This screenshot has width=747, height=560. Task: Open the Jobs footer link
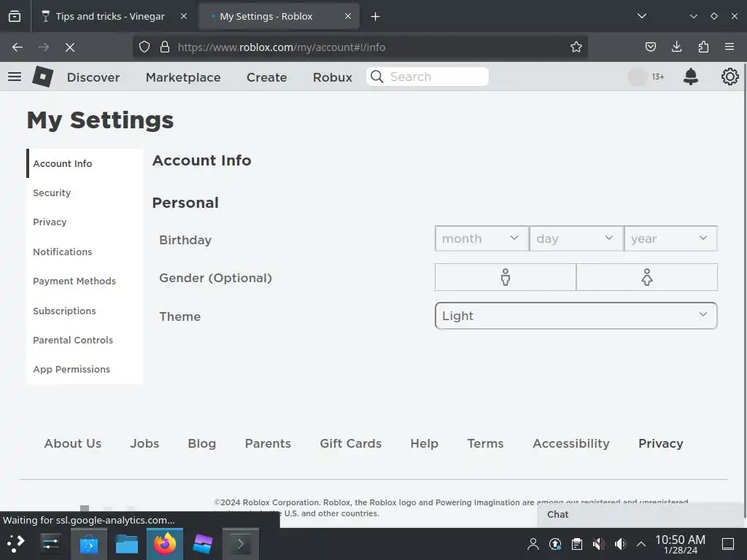click(x=145, y=443)
